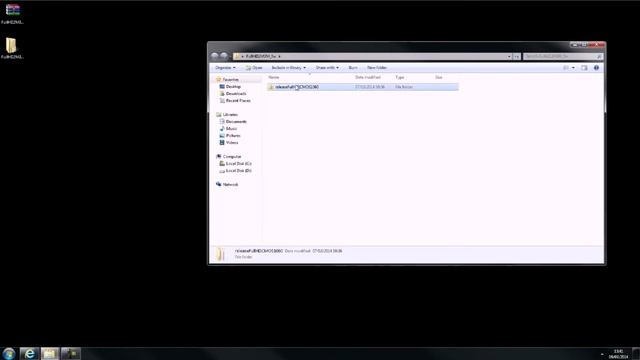
Task: Click the selected folder's yellow folder icon
Action: (271, 87)
